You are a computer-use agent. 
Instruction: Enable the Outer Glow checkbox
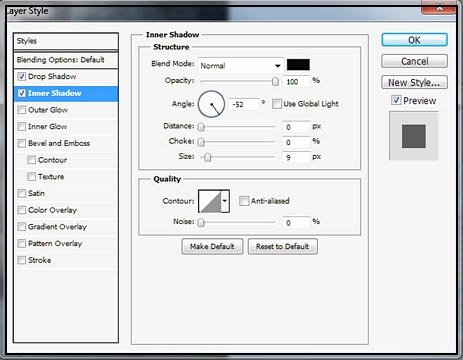(x=22, y=110)
